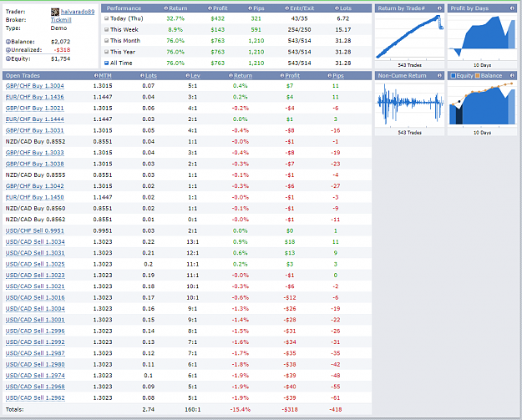
Task: Click the Totals -$318 profit value
Action: (x=289, y=409)
